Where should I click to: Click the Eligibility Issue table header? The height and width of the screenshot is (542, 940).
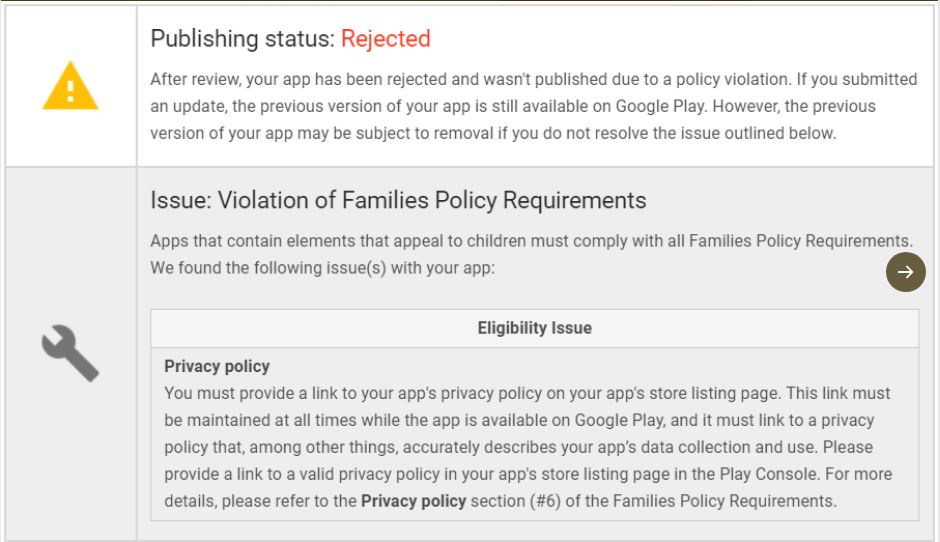click(534, 328)
